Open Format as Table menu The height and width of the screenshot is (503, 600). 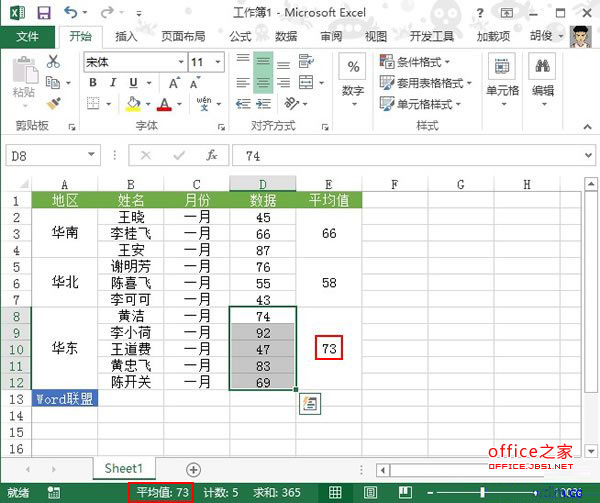[x=426, y=83]
